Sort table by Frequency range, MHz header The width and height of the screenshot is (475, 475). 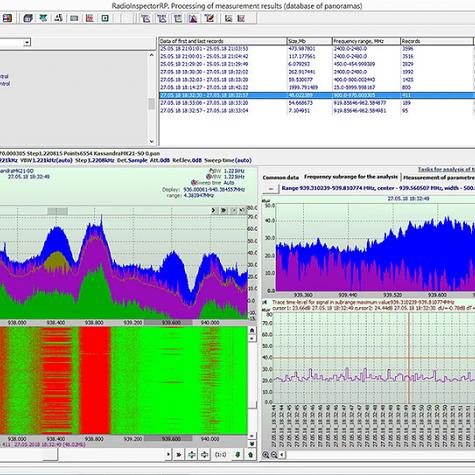click(x=366, y=41)
